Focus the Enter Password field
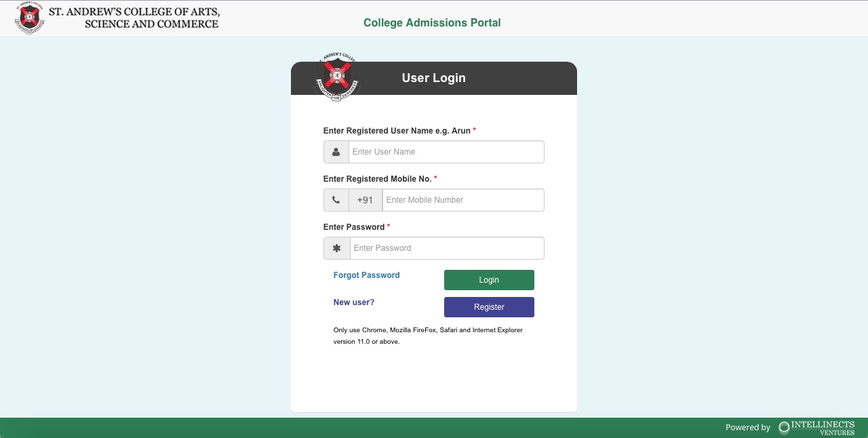Screen dimensions: 868x438 (x=447, y=248)
